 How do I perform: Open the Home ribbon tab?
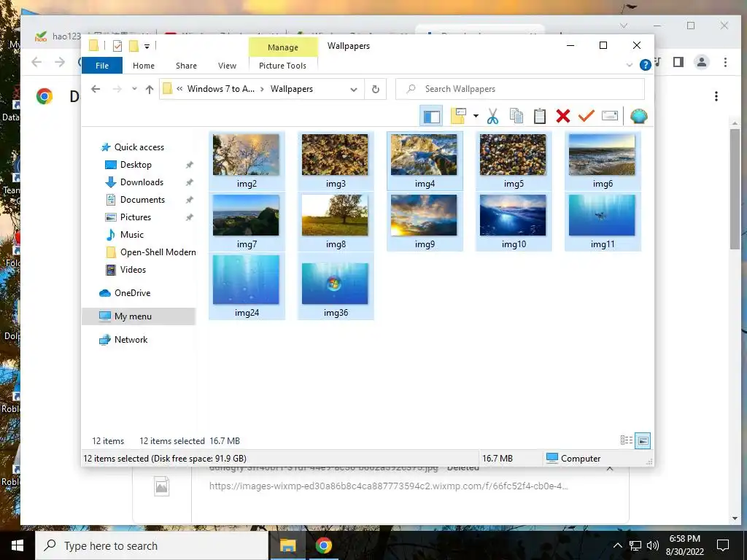pyautogui.click(x=144, y=66)
